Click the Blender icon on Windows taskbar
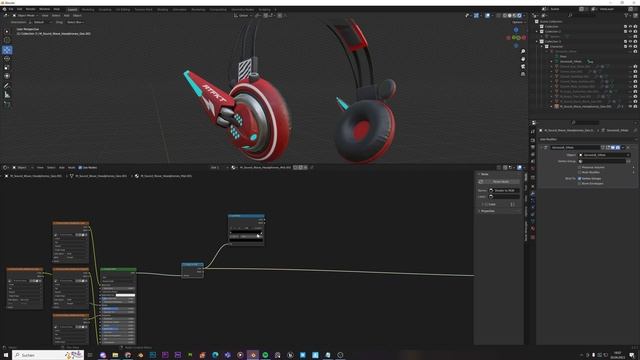Viewport: 640px width, 360px height. (253, 355)
